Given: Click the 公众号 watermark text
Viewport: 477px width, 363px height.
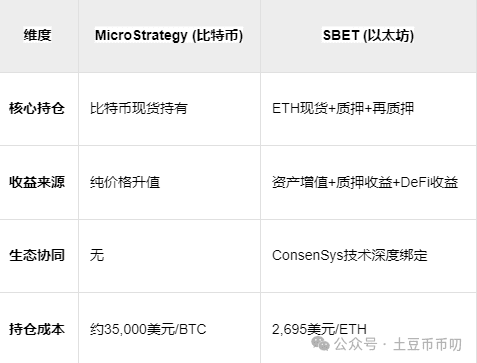Looking at the screenshot, I should click(x=356, y=344).
